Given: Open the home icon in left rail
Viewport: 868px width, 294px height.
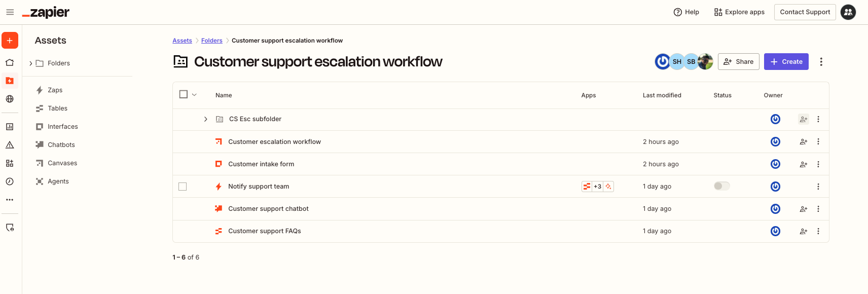Looking at the screenshot, I should (10, 62).
